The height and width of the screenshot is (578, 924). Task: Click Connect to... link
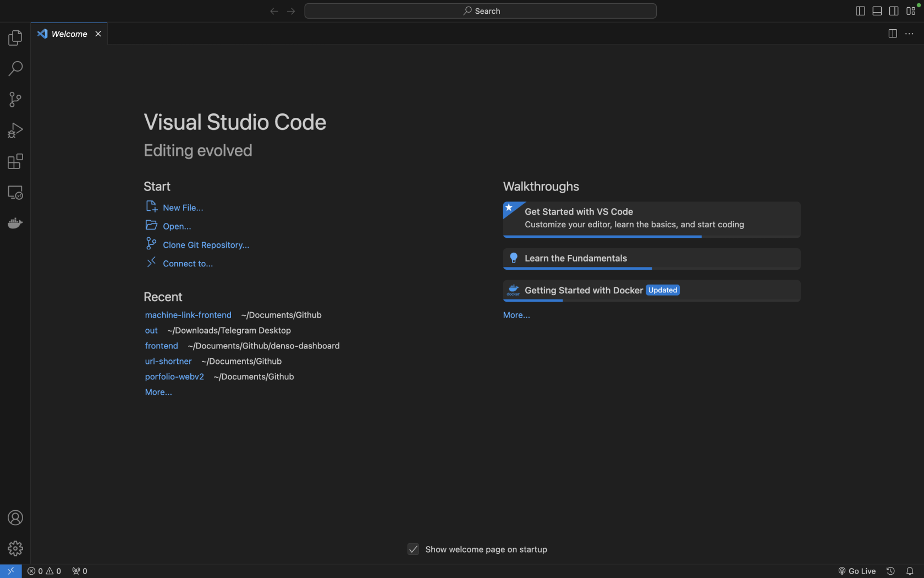(188, 264)
